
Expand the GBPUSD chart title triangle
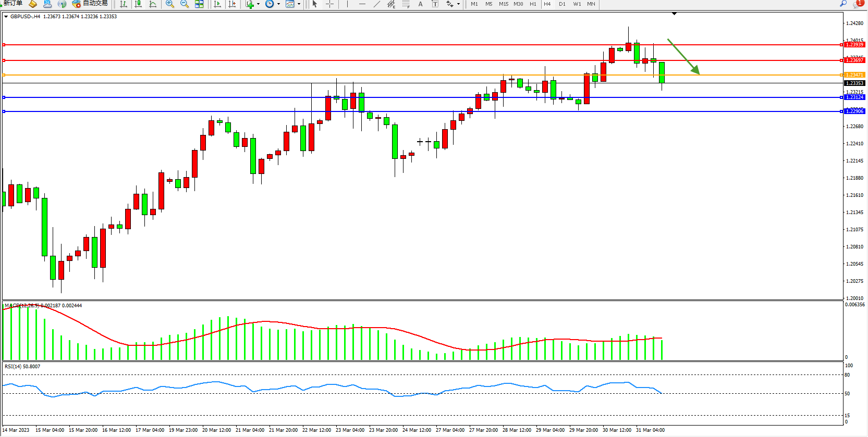click(6, 17)
